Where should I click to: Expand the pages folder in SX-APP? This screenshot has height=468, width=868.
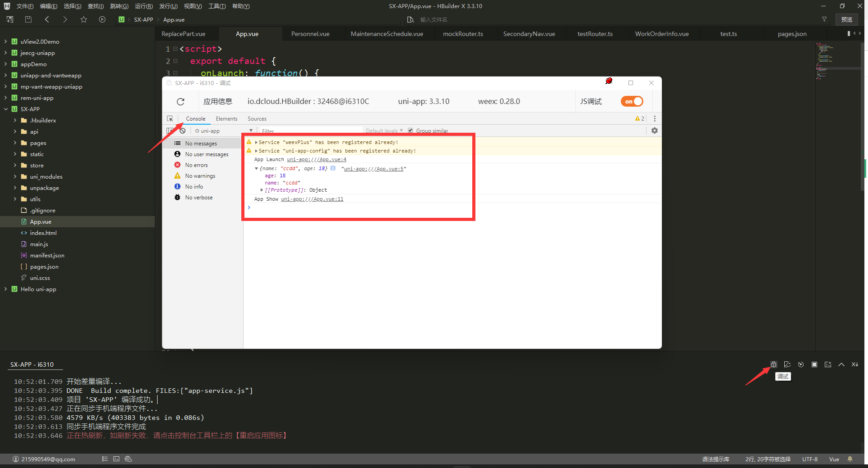coord(15,143)
